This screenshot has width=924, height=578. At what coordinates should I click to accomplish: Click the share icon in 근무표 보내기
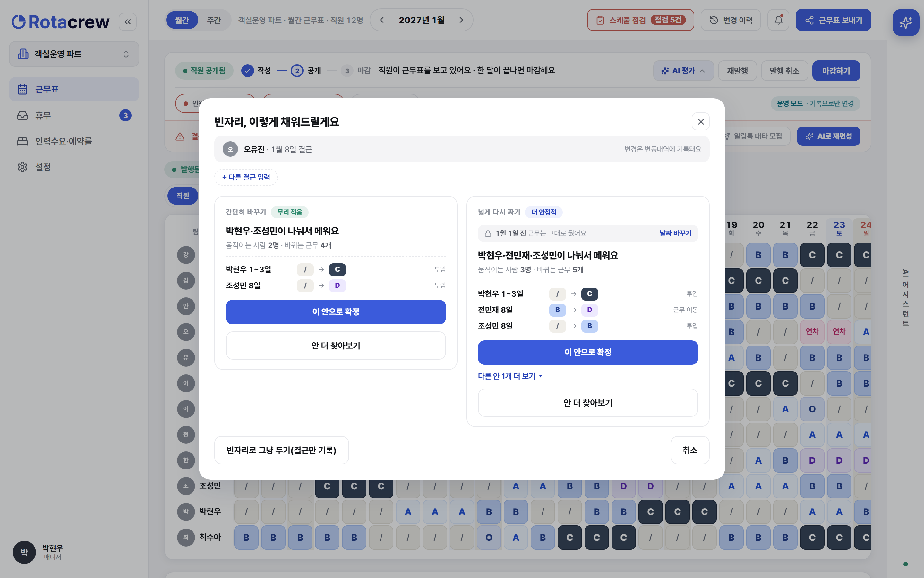tap(809, 20)
